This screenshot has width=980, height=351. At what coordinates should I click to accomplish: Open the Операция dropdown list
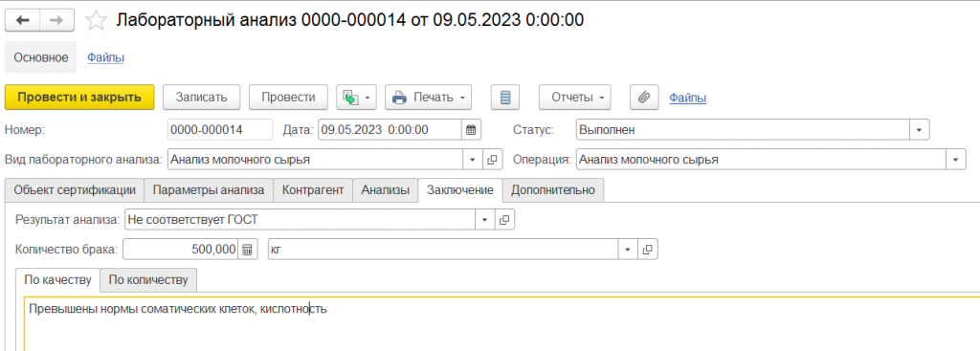(956, 160)
